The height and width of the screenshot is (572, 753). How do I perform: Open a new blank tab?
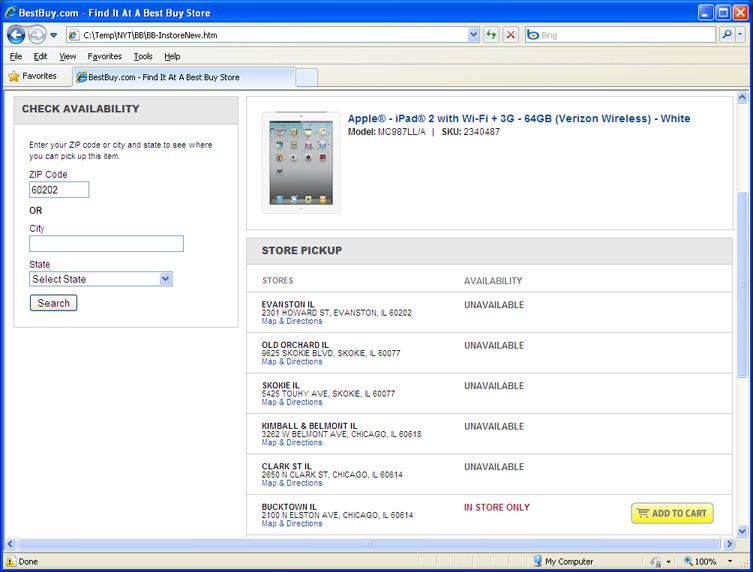306,77
